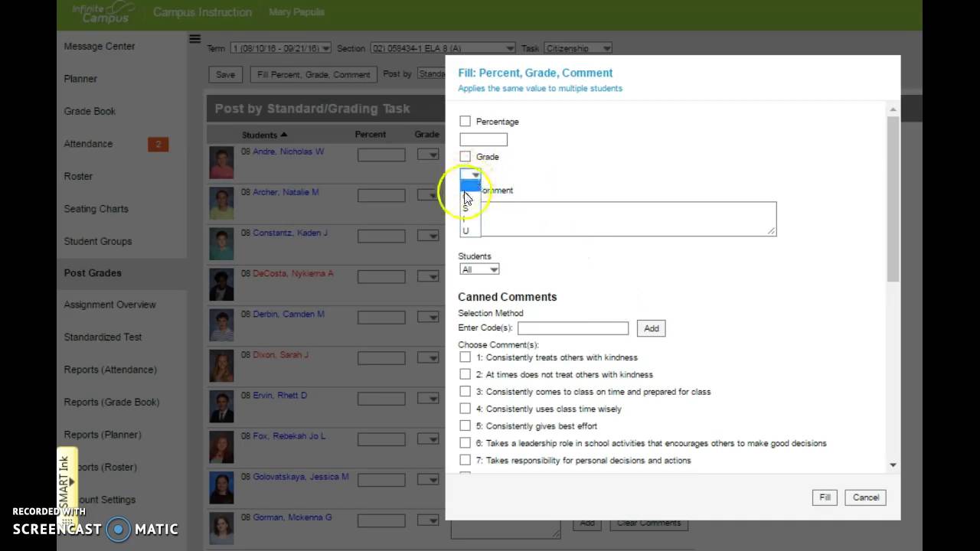
Task: Check comment 1: Consistently treats others with kindness
Action: pos(465,357)
